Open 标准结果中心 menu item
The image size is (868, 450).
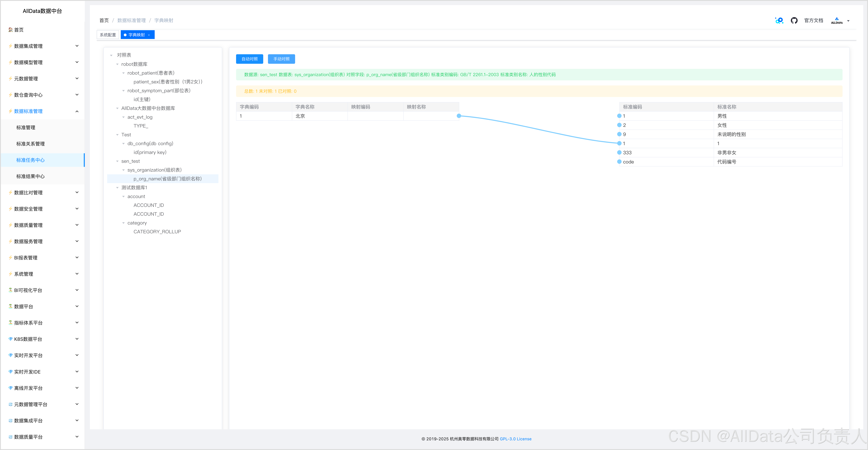[30, 176]
